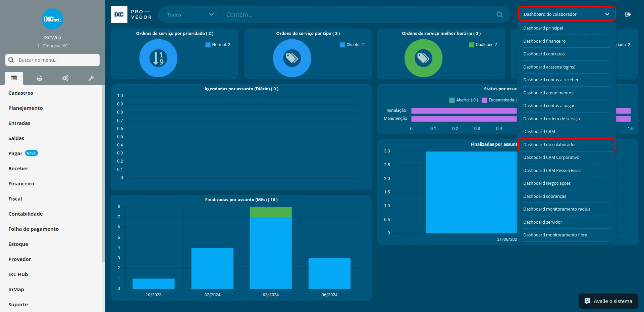Select Dashboard atendimentos
This screenshot has width=644, height=312.
tap(567, 93)
